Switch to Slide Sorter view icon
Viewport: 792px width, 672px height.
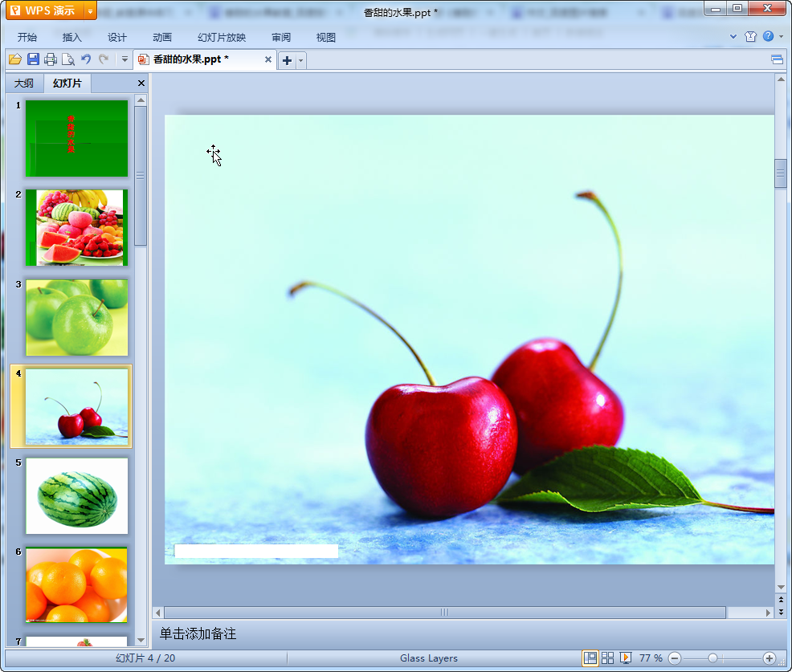tap(607, 658)
